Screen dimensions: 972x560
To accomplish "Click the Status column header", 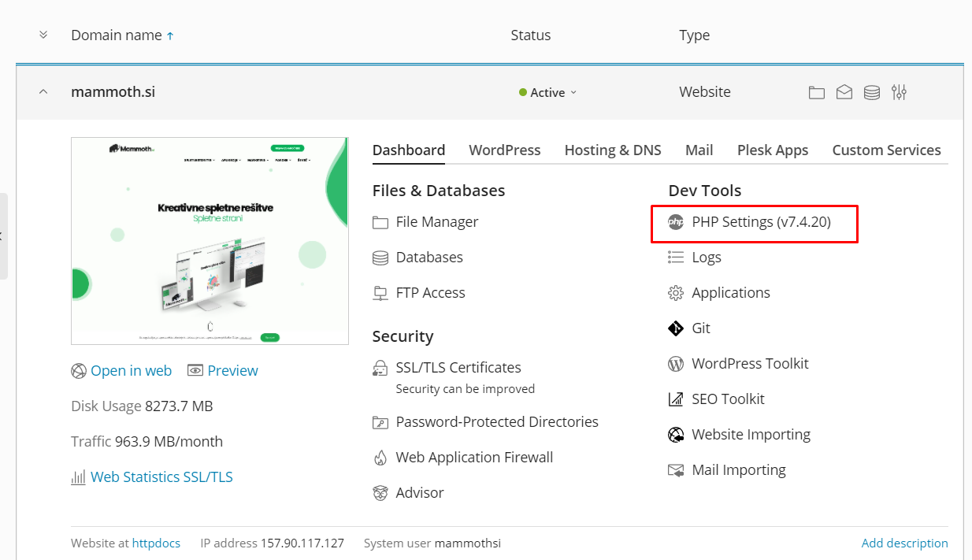I will coord(531,35).
